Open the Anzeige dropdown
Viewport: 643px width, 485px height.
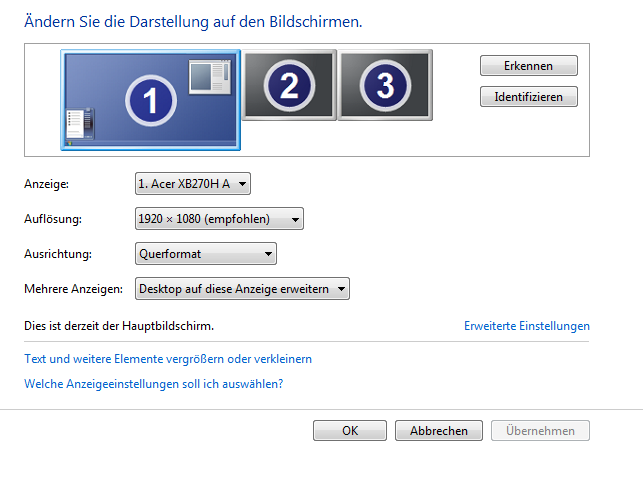point(193,184)
